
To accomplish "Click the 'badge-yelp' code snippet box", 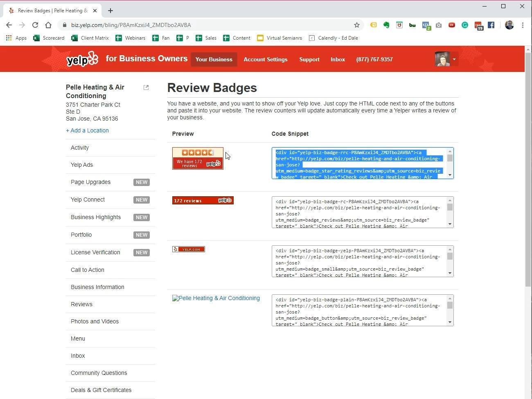I will coord(363,261).
